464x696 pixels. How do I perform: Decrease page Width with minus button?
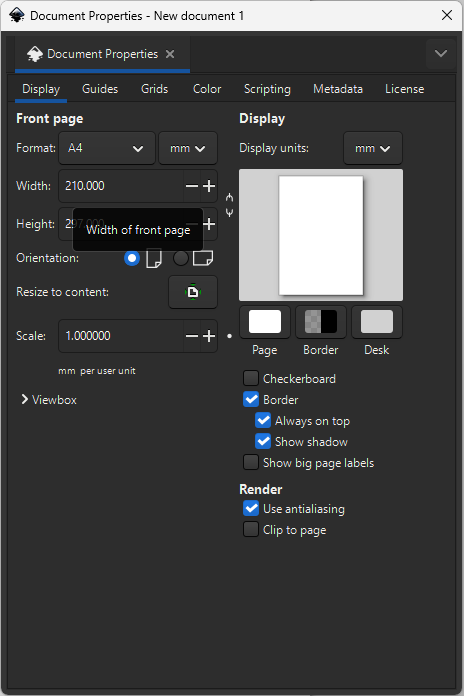pos(192,186)
